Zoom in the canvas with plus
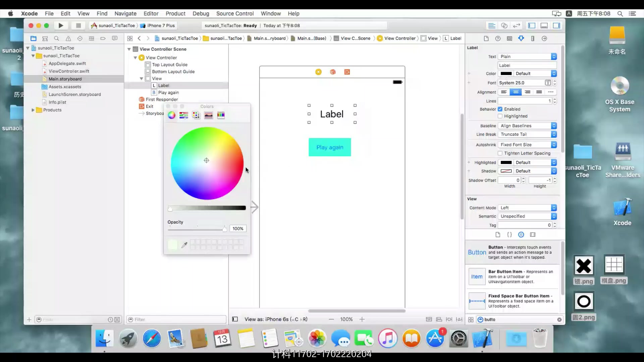The width and height of the screenshot is (644, 362). (362, 319)
